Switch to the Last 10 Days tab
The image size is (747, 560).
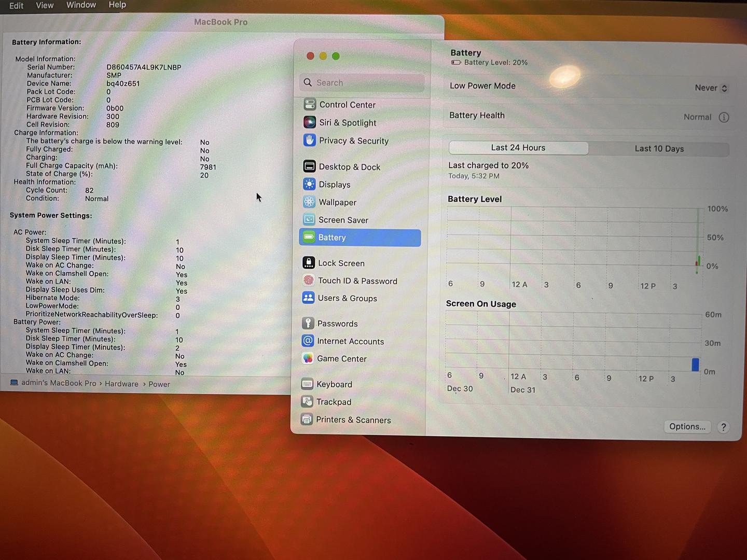click(659, 149)
